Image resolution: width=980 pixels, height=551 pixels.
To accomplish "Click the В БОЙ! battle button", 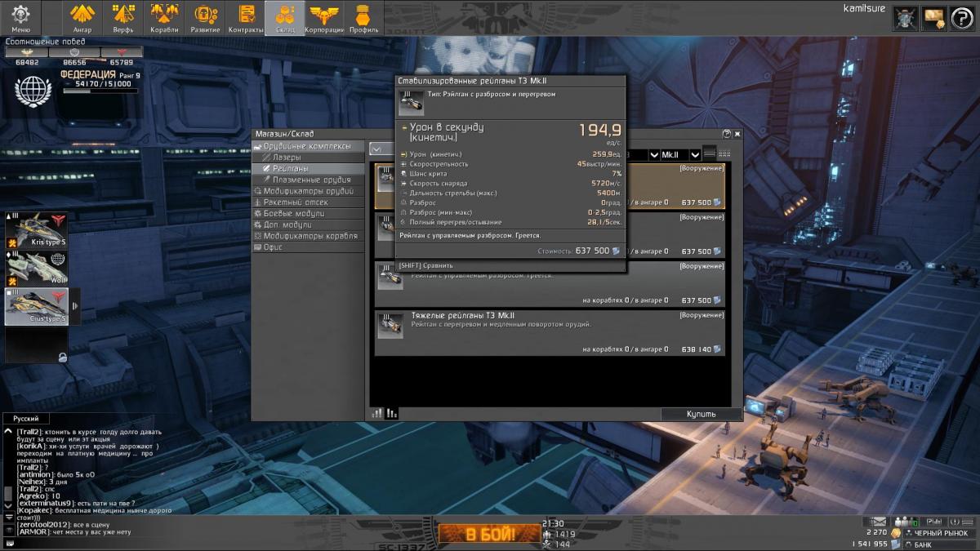I will (490, 534).
